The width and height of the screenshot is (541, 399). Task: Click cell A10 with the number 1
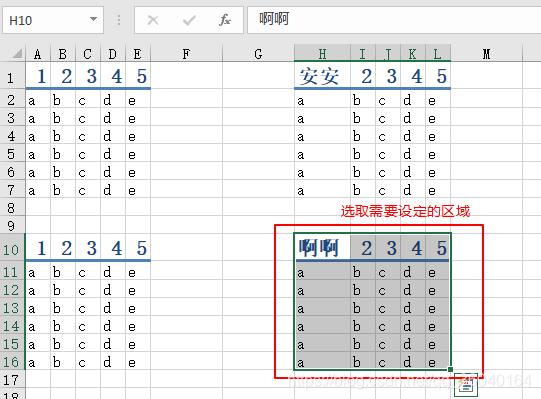pyautogui.click(x=38, y=247)
